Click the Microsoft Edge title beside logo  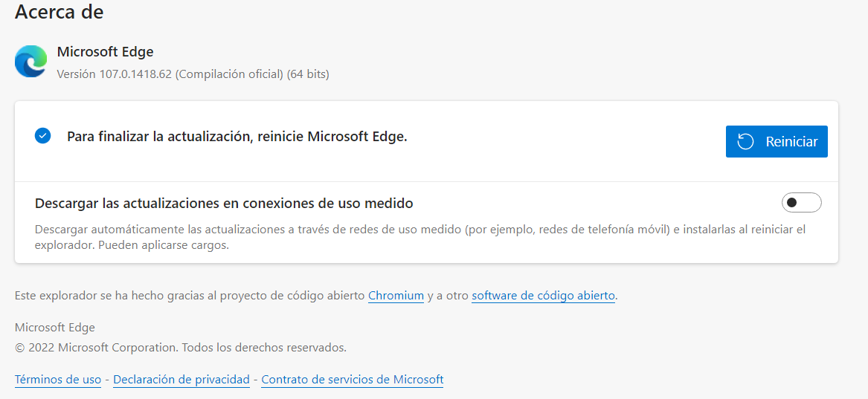coord(105,52)
